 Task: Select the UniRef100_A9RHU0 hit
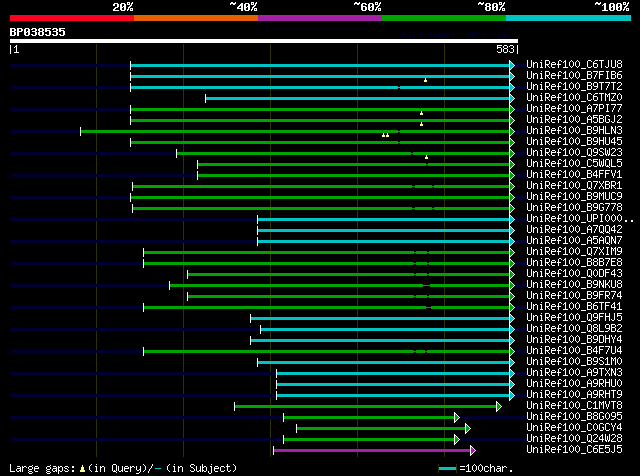574,384
